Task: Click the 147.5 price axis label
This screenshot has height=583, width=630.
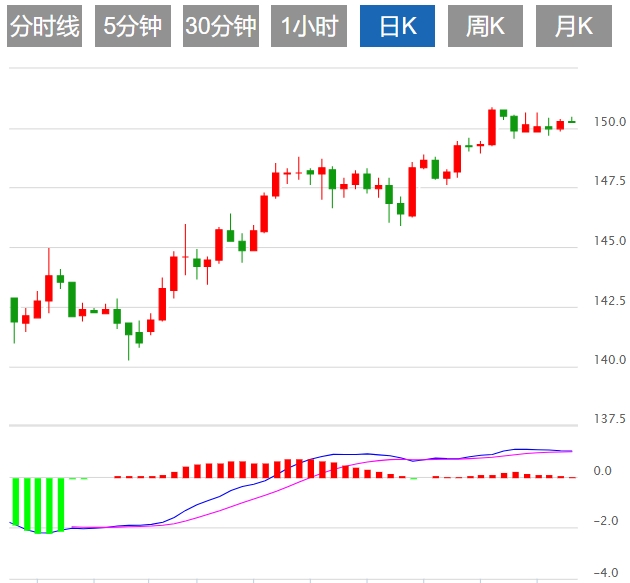Action: [610, 181]
